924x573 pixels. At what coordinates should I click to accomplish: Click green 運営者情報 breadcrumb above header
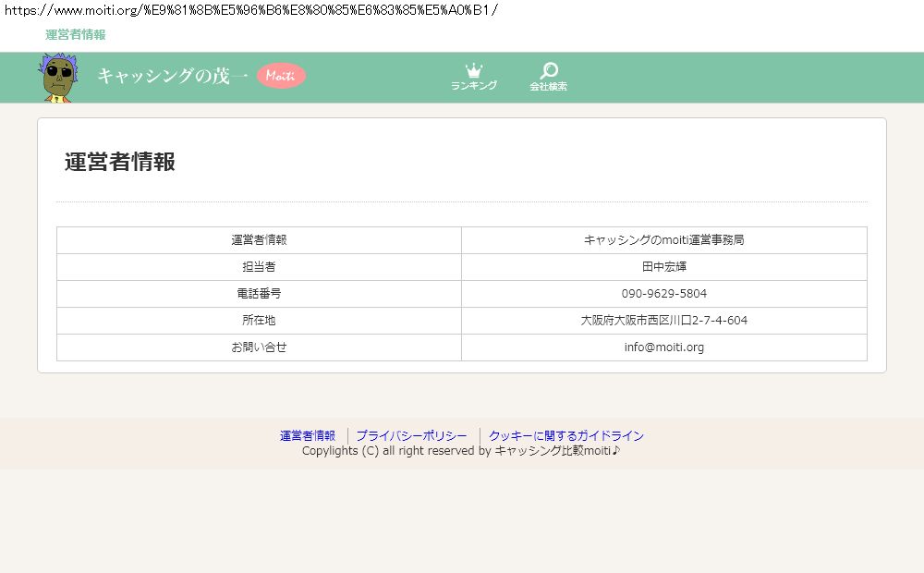coord(76,35)
